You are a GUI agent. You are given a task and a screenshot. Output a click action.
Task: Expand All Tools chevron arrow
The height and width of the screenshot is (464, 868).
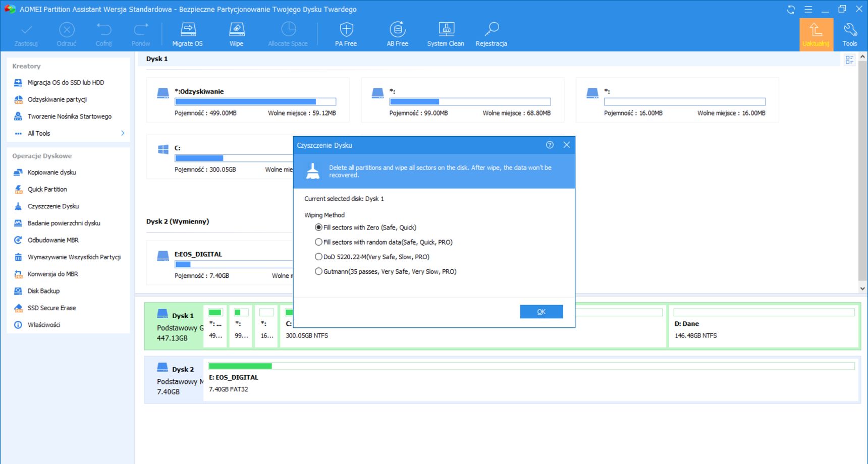(123, 133)
